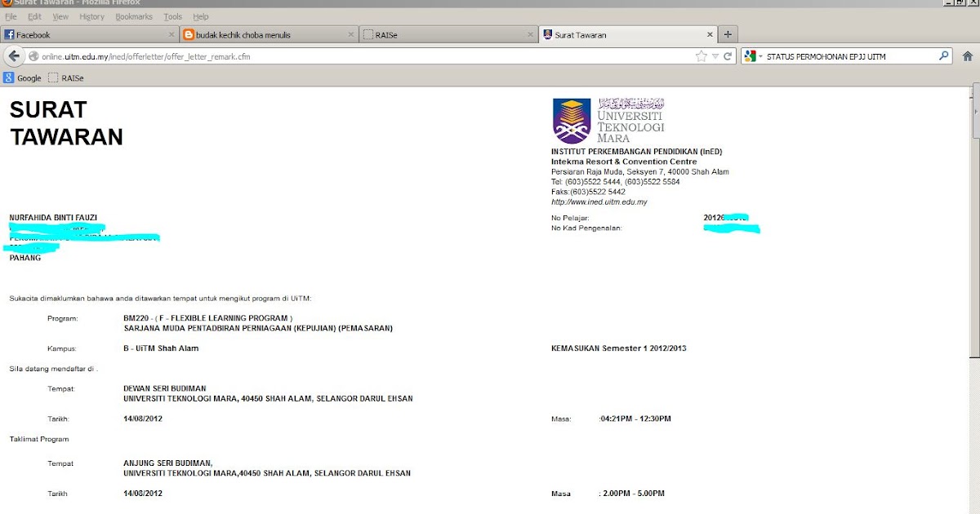Open the History menu
The height and width of the screenshot is (514, 980).
tap(91, 16)
